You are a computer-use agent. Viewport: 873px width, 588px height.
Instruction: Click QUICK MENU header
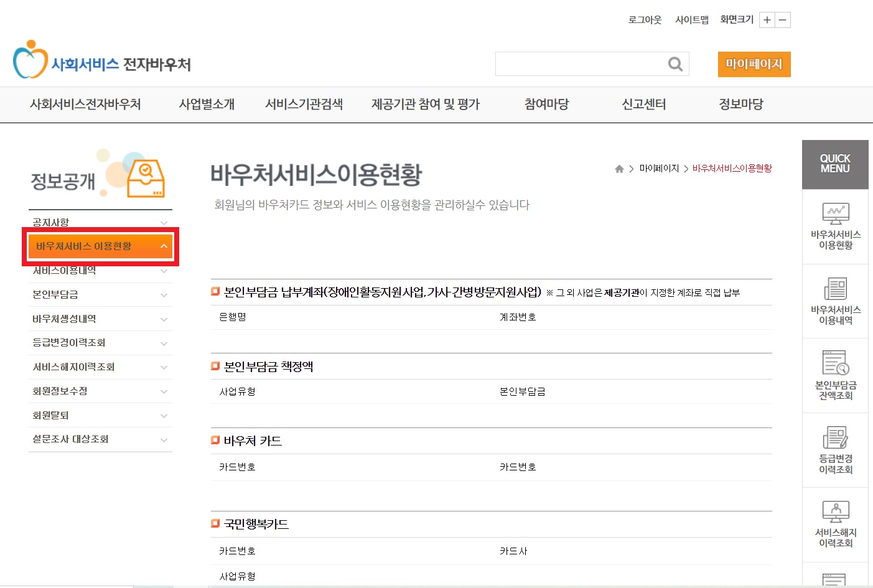835,164
